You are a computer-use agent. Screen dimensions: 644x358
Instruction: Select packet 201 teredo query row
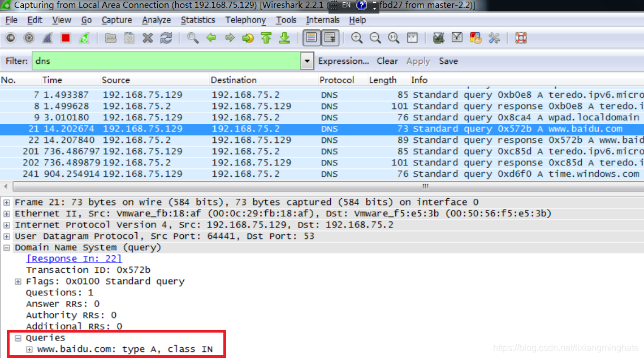point(322,151)
